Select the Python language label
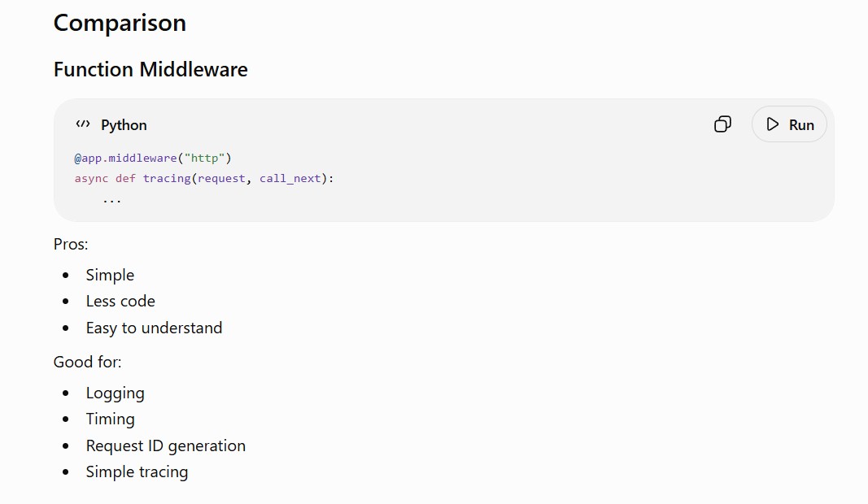This screenshot has height=504, width=868. click(124, 125)
